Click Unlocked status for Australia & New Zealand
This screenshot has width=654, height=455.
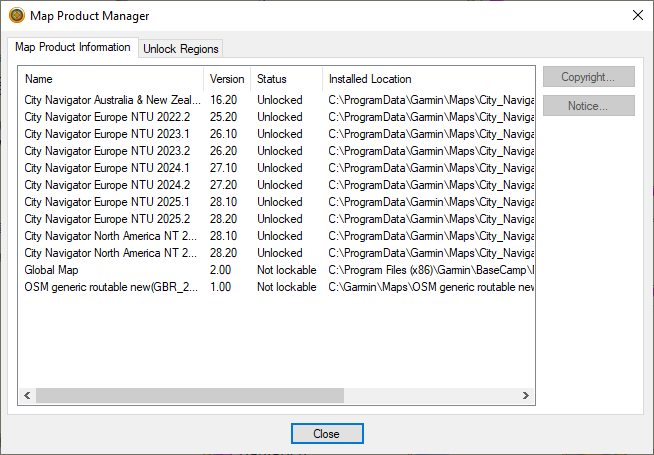[x=279, y=100]
